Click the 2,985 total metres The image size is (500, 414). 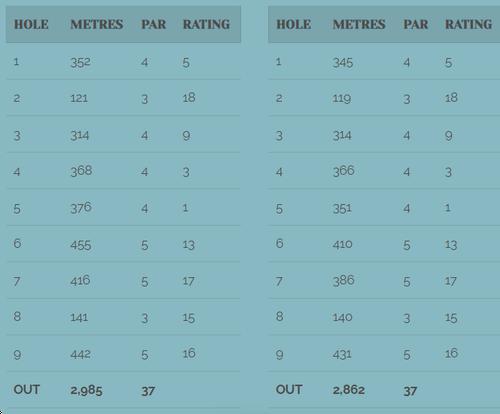coord(86,390)
